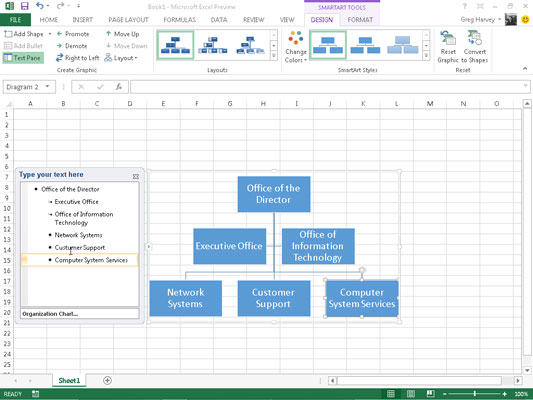This screenshot has width=533, height=400.
Task: Toggle Right to Left layout
Action: coord(78,58)
